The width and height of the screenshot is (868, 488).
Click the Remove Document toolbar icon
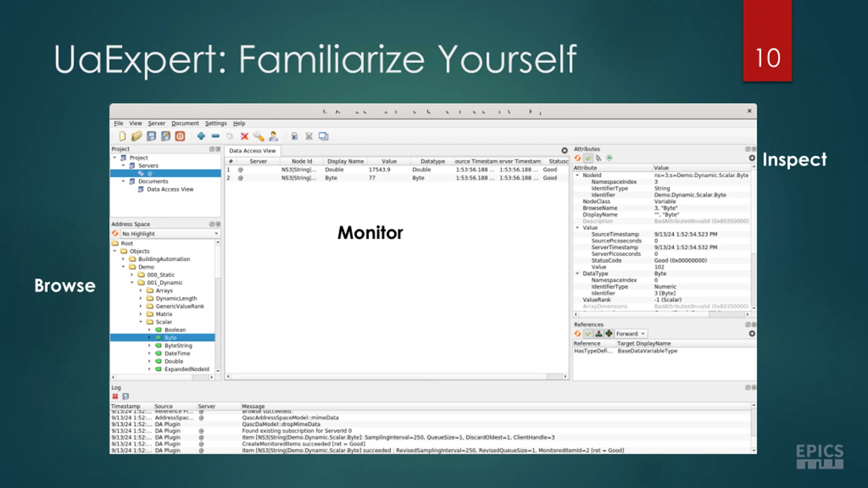coord(309,136)
